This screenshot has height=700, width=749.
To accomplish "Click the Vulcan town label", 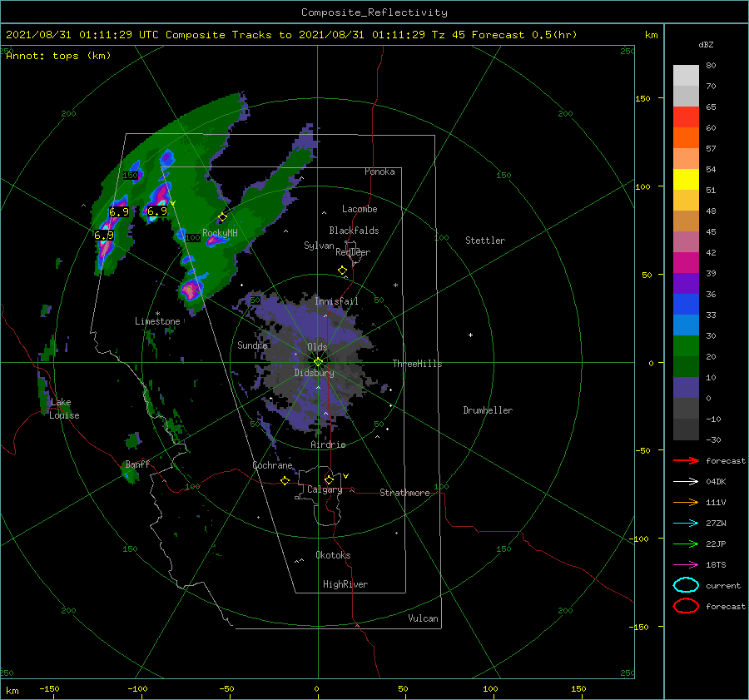I will point(424,618).
